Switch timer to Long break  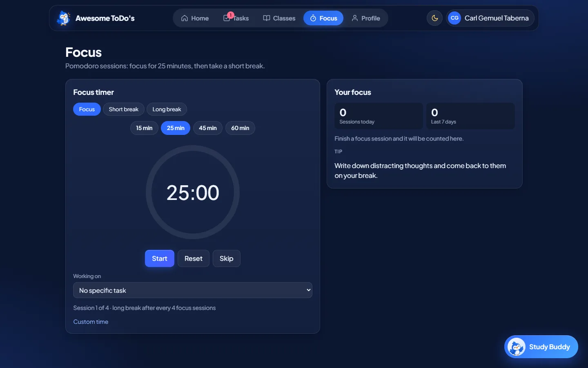click(x=167, y=109)
